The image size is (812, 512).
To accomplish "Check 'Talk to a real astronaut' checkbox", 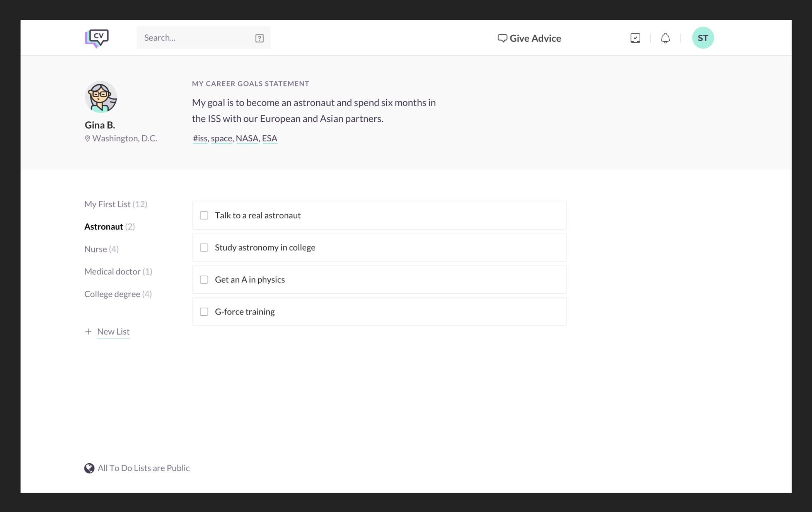I will click(204, 215).
